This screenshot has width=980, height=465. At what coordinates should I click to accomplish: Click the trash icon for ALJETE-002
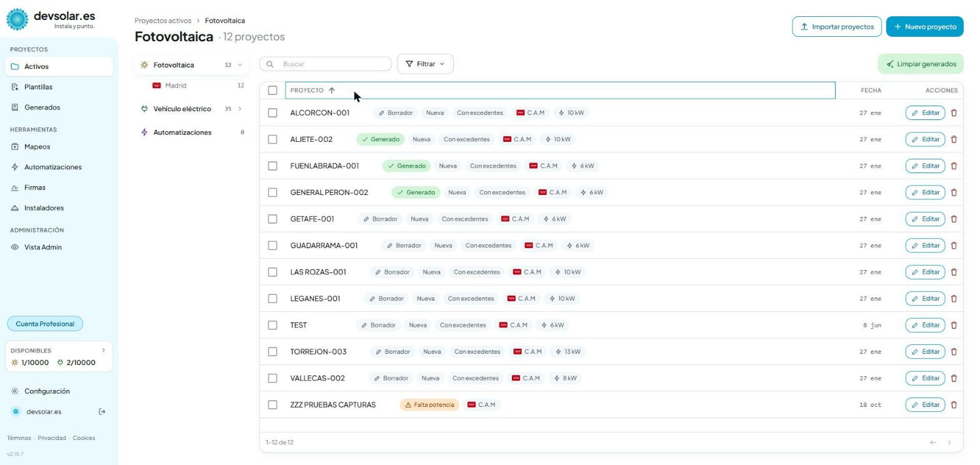click(954, 139)
